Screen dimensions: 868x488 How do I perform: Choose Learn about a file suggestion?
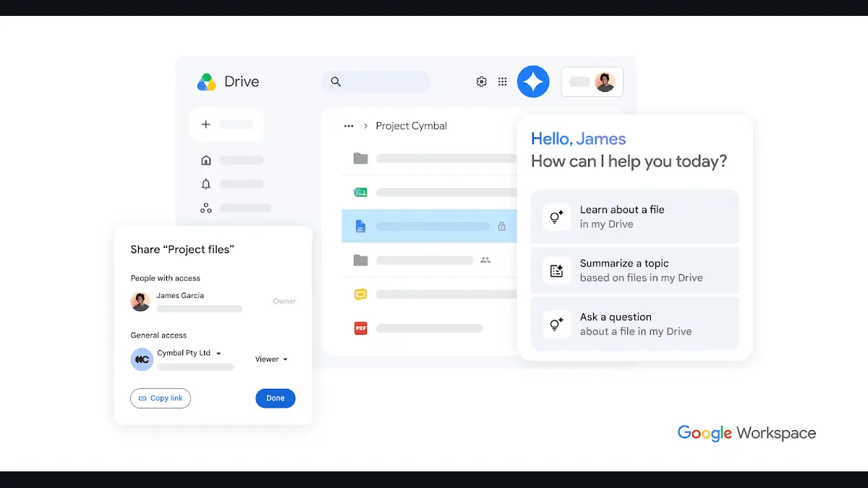[635, 217]
